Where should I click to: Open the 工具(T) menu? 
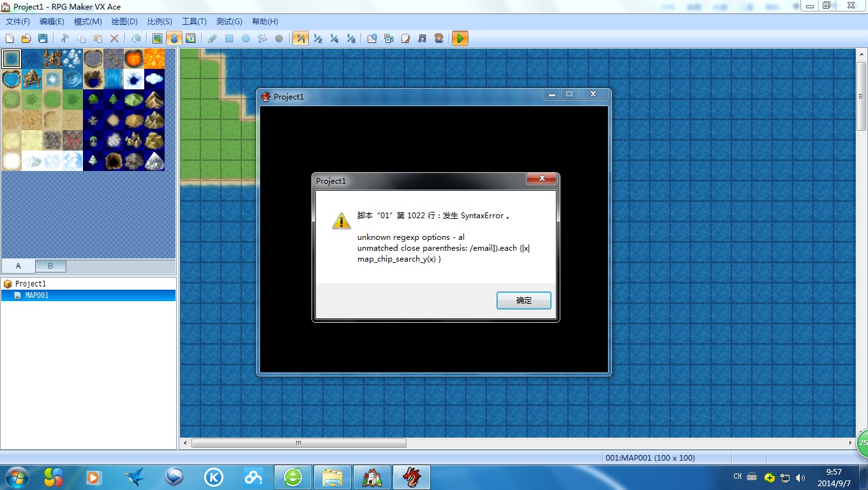click(x=194, y=22)
